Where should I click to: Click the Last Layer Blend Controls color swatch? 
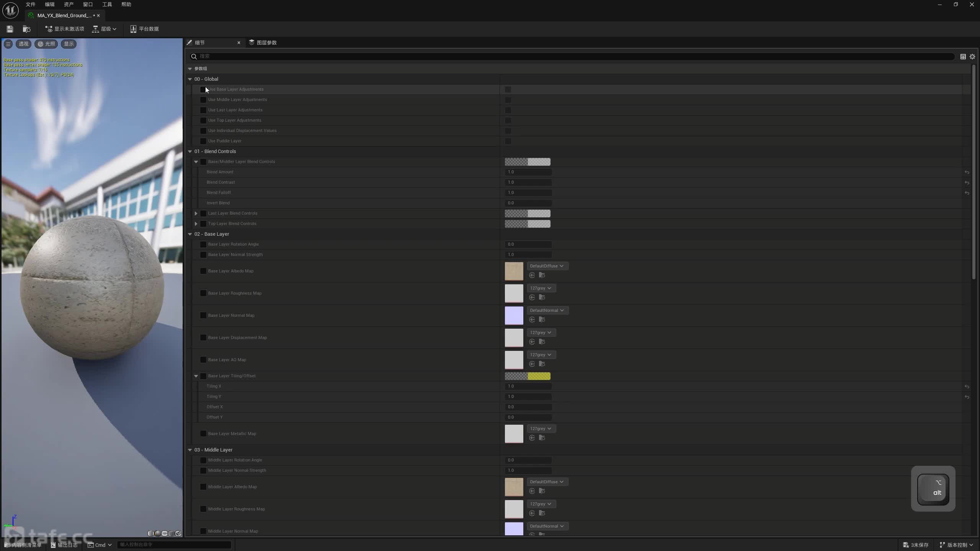click(x=528, y=214)
